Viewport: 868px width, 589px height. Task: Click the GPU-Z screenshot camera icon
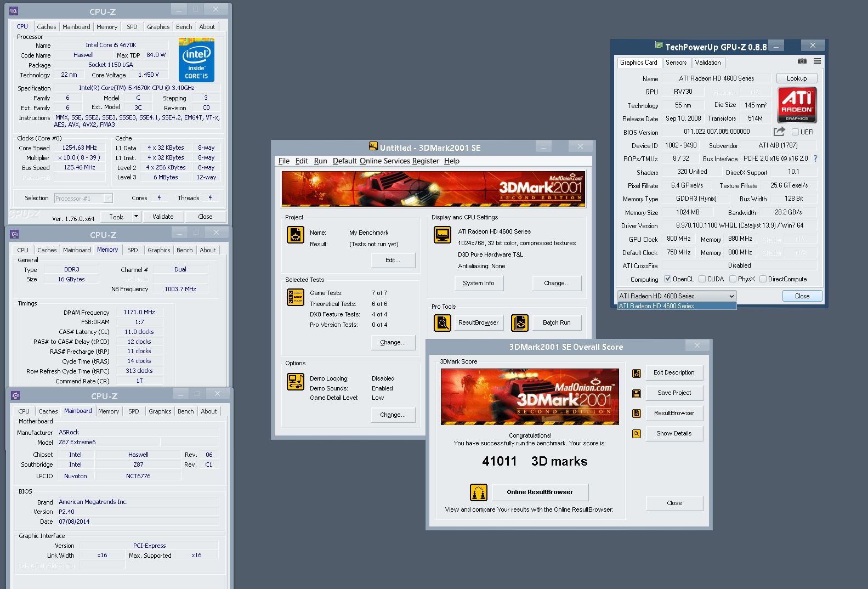[x=802, y=61]
